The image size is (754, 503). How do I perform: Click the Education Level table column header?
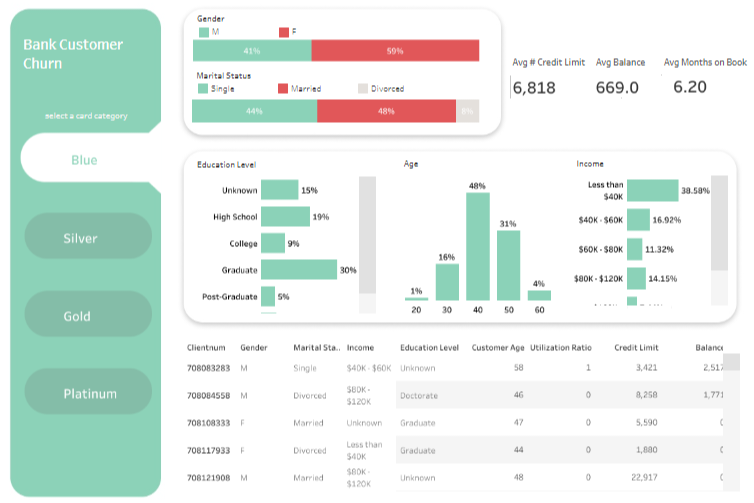coord(429,348)
